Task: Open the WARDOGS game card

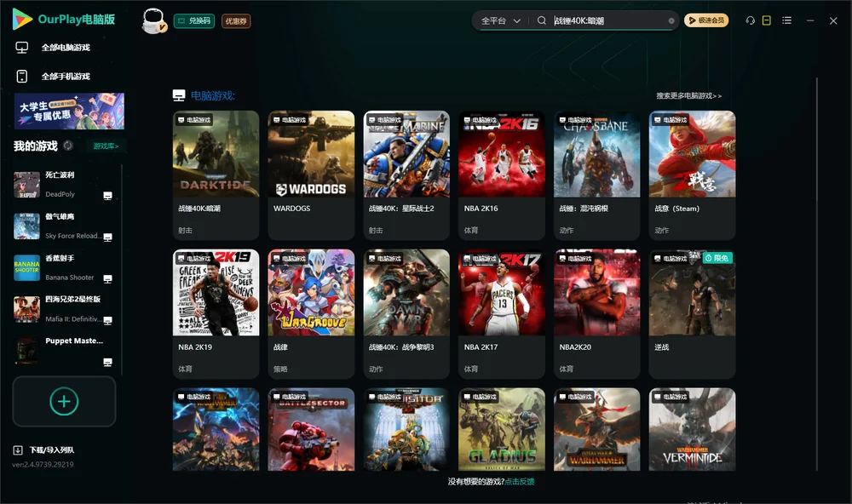Action: click(x=311, y=175)
